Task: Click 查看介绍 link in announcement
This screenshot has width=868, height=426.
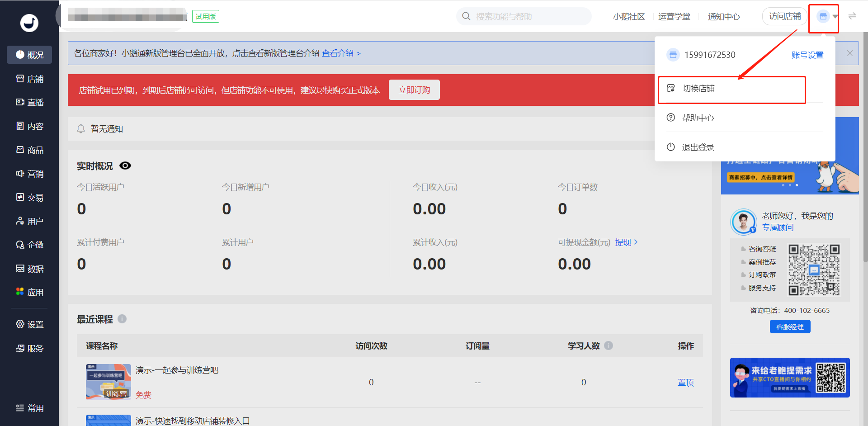Action: click(341, 53)
